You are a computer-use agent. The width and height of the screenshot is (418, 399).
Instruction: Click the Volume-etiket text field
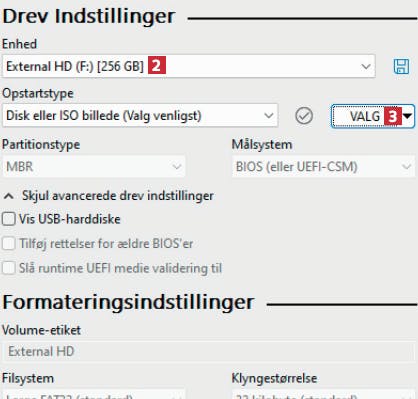point(208,351)
